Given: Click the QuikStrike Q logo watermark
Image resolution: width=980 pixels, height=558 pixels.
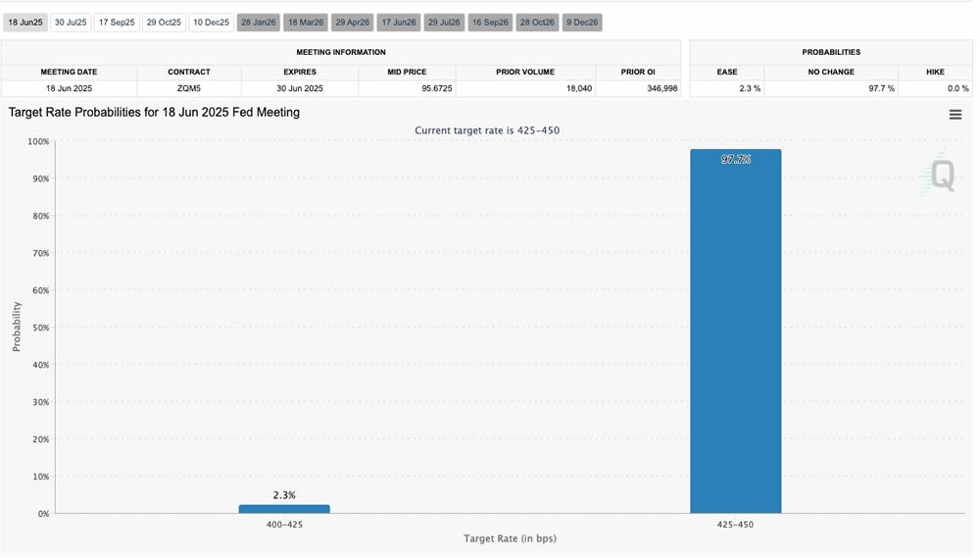Looking at the screenshot, I should coord(942,176).
